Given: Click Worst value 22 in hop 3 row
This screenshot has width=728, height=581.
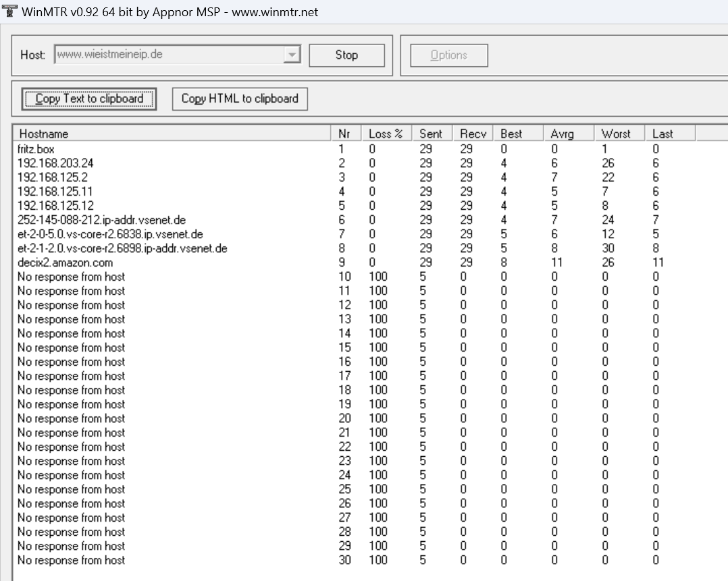Looking at the screenshot, I should click(608, 177).
